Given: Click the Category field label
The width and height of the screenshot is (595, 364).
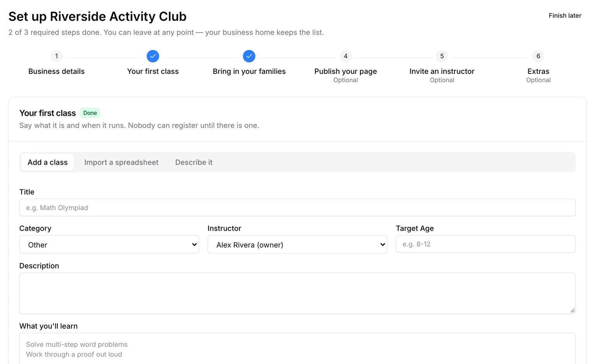Looking at the screenshot, I should pyautogui.click(x=35, y=228).
